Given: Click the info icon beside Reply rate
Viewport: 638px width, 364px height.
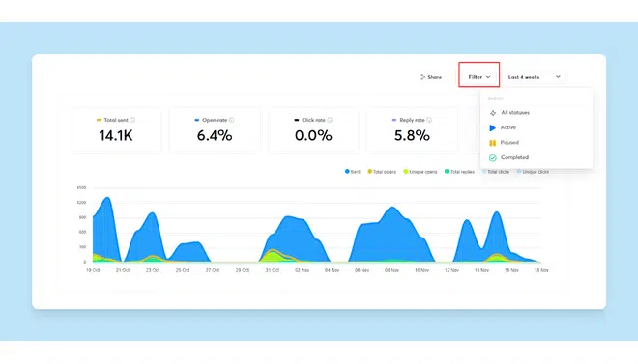Looking at the screenshot, I should click(x=429, y=120).
